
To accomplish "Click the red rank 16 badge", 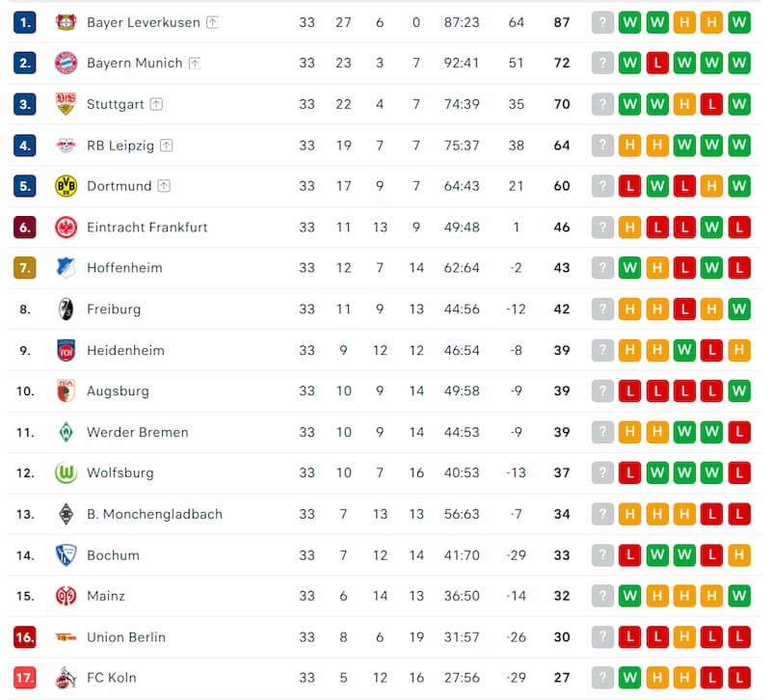I will pos(25,637).
